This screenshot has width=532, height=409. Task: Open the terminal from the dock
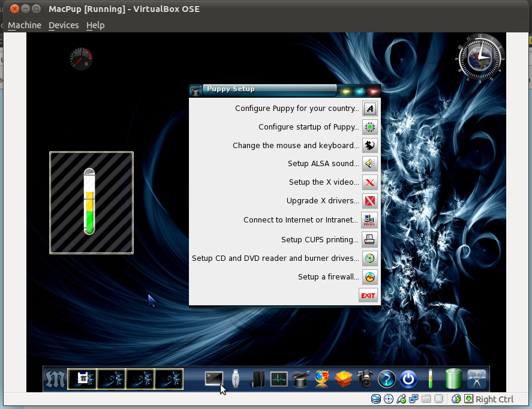[x=214, y=378]
